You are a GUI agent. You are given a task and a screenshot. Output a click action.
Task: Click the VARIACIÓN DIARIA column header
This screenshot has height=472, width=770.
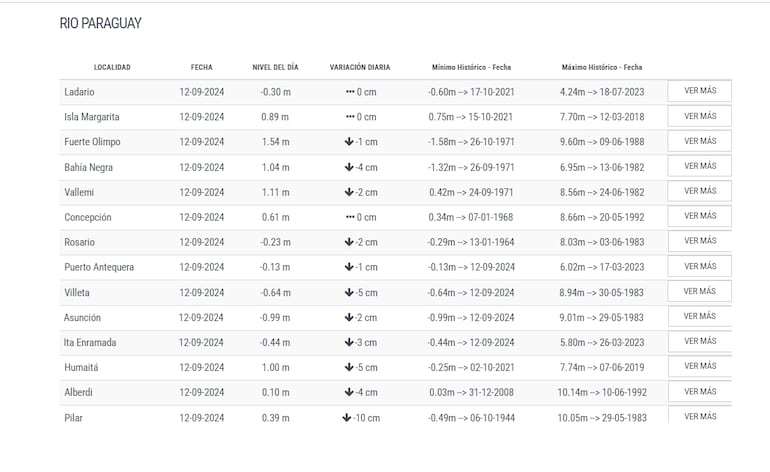coord(360,67)
